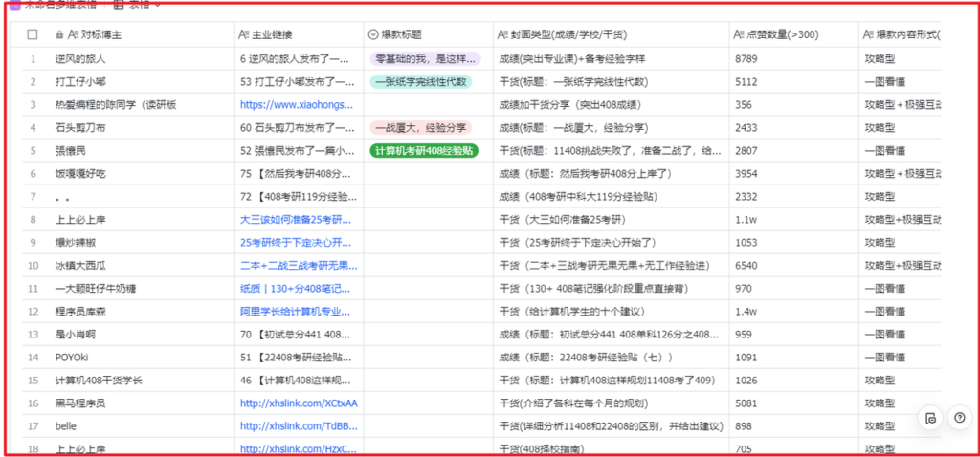
Task: Open the 一张纸学完线性代数 tag in row 2
Action: (420, 82)
